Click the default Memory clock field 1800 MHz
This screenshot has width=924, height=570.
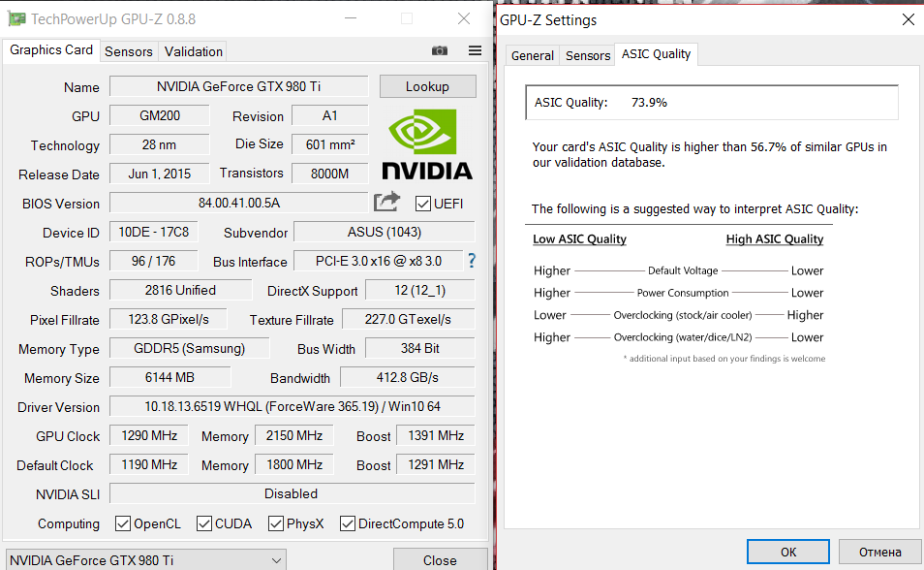[x=294, y=464]
